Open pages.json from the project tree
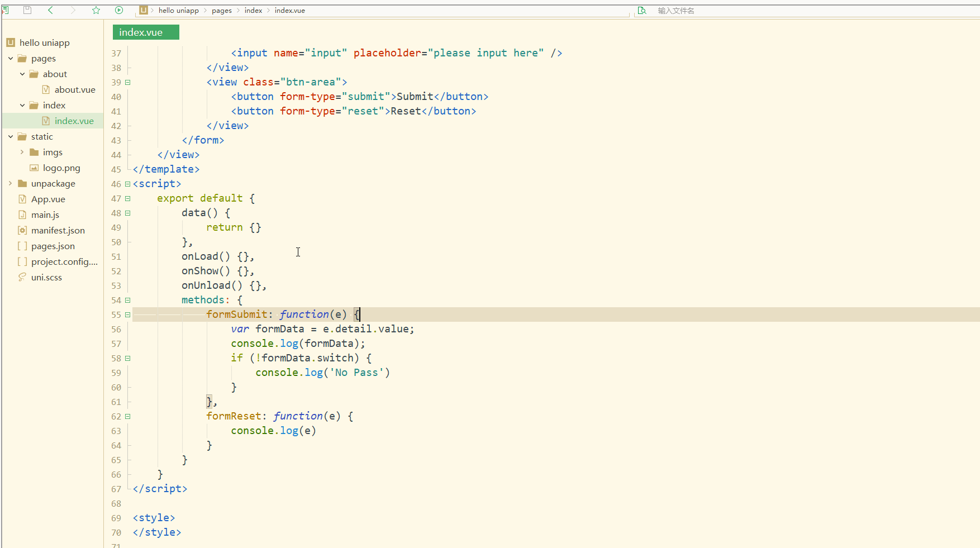 (53, 246)
